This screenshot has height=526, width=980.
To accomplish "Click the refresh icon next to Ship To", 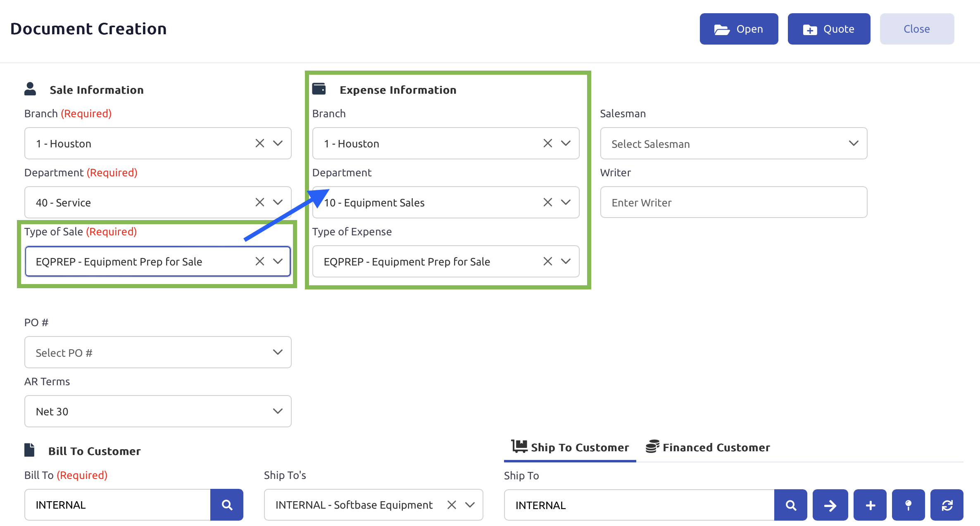I will 947,505.
